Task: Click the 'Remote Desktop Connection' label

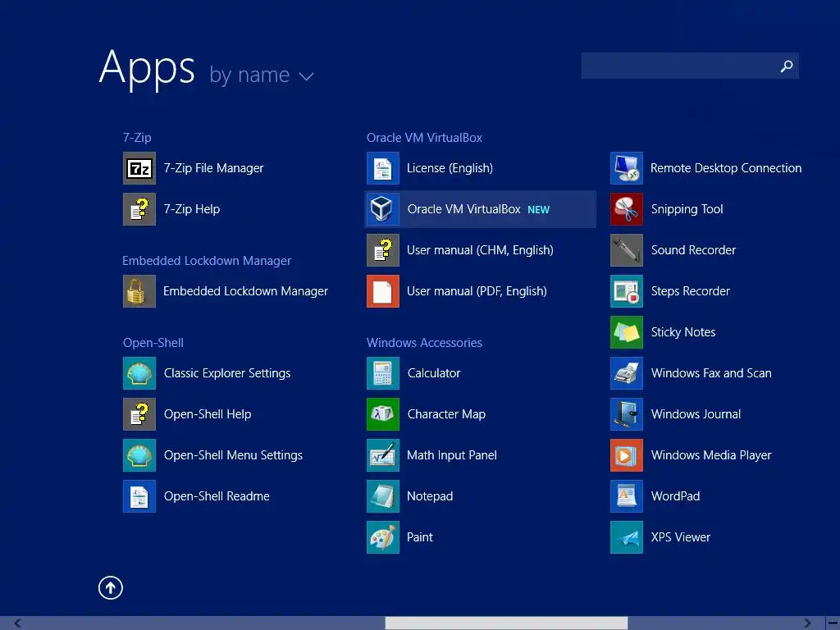Action: pyautogui.click(x=726, y=168)
